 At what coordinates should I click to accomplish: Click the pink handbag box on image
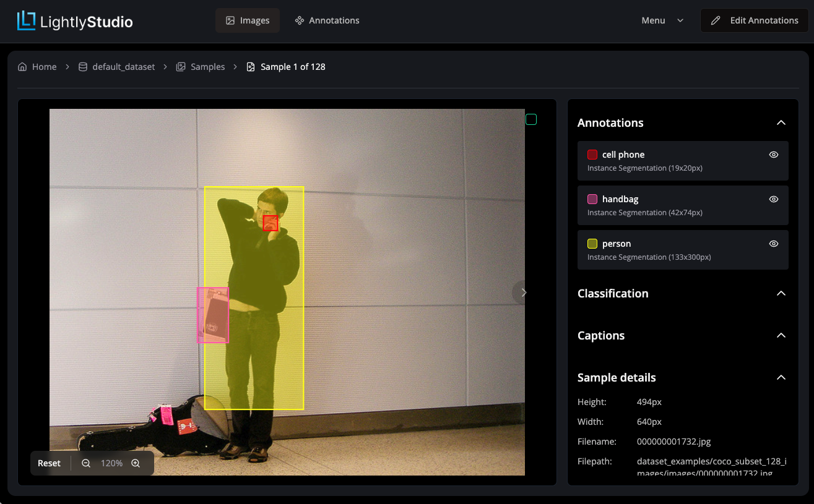(213, 315)
